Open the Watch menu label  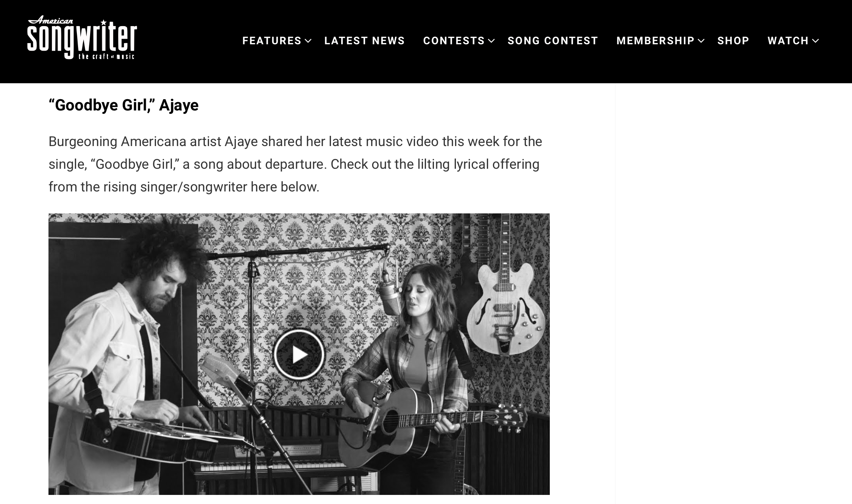[788, 41]
